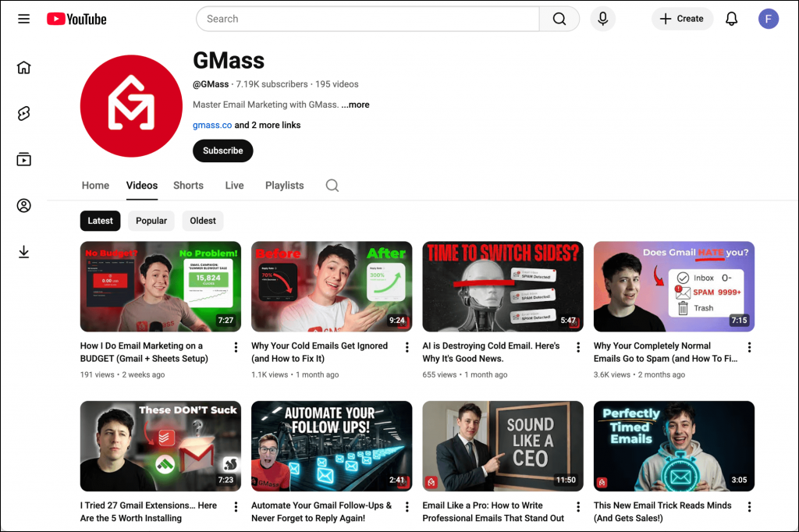This screenshot has height=532, width=799.
Task: Open options for Email Marketing BUDGET video
Action: (x=236, y=347)
